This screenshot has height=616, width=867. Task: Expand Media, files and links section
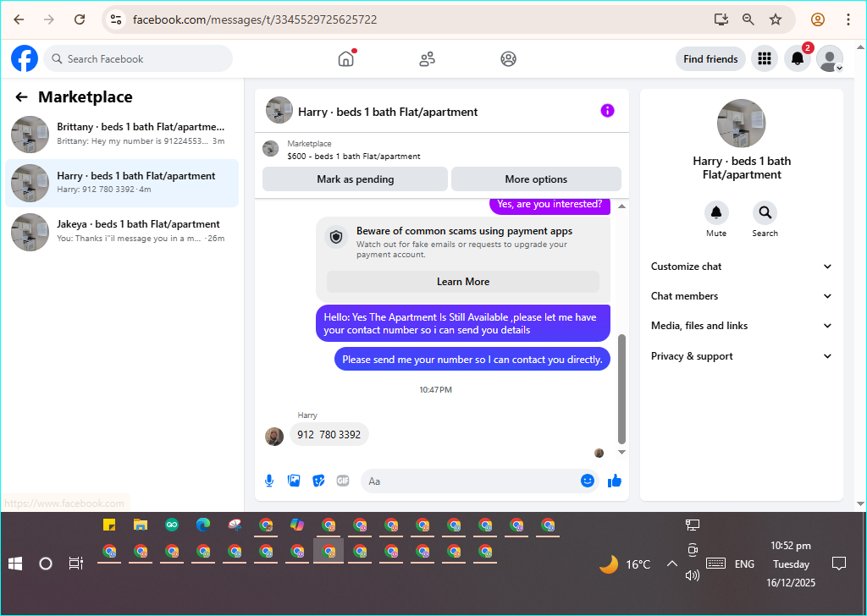[x=742, y=326]
